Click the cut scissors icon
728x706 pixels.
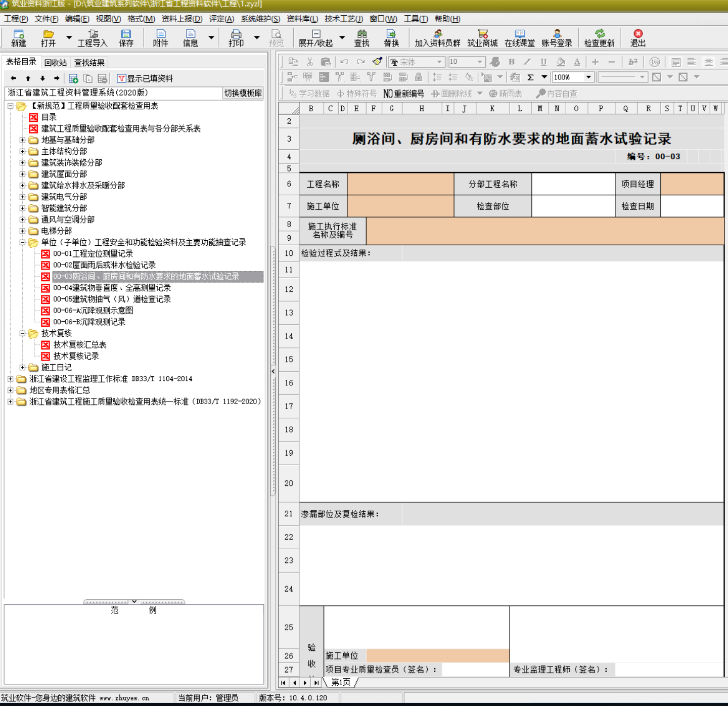pyautogui.click(x=310, y=62)
